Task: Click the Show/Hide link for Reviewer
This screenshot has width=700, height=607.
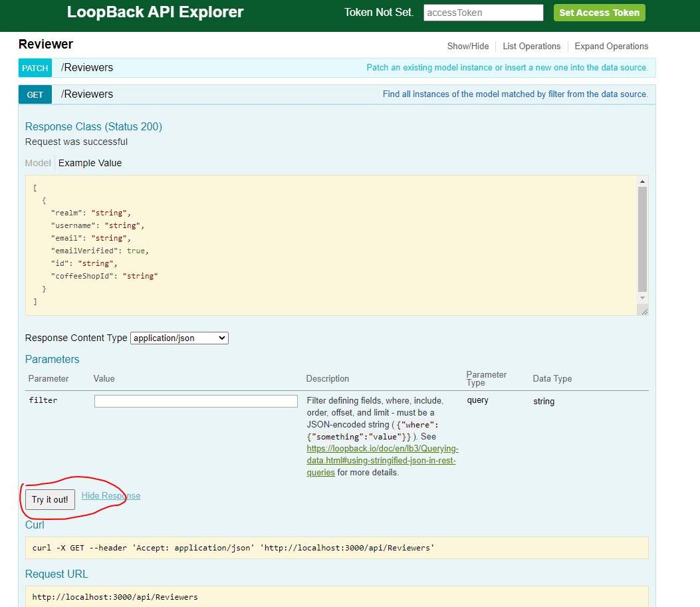Action: (468, 47)
